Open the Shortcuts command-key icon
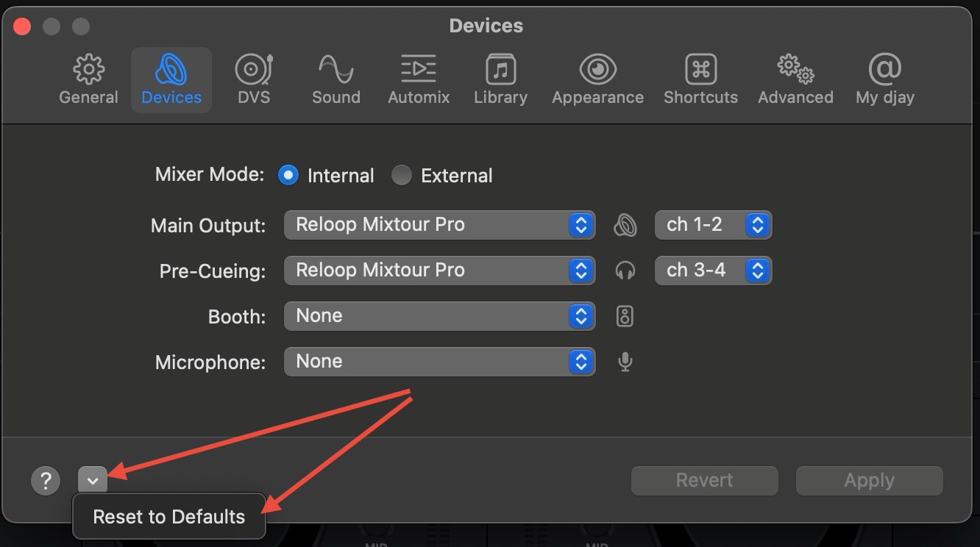 [700, 70]
